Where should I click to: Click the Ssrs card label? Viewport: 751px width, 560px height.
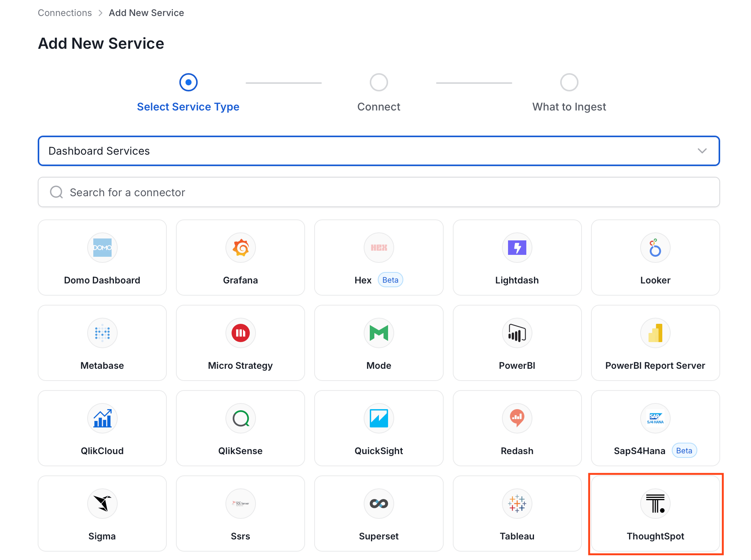pyautogui.click(x=240, y=536)
